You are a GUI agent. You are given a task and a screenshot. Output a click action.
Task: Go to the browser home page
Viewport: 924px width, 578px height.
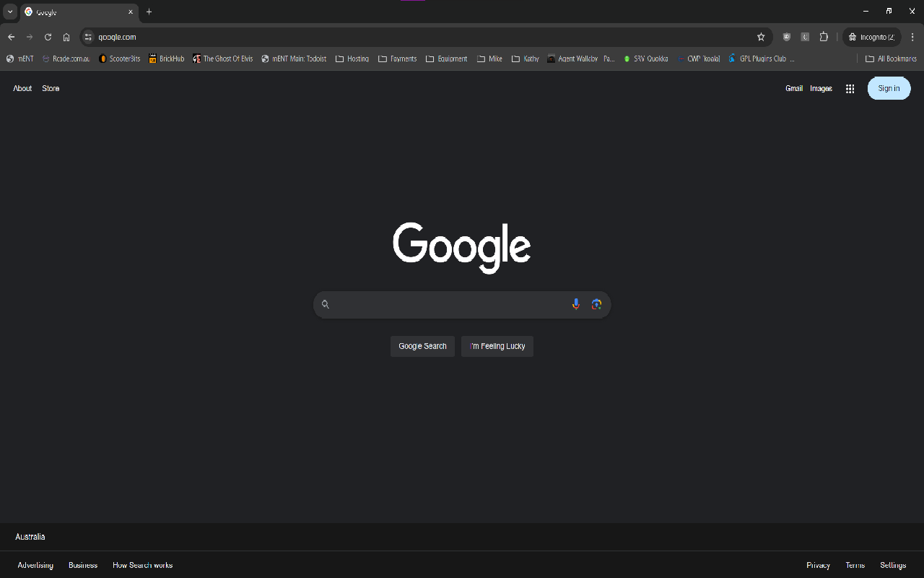pyautogui.click(x=66, y=37)
